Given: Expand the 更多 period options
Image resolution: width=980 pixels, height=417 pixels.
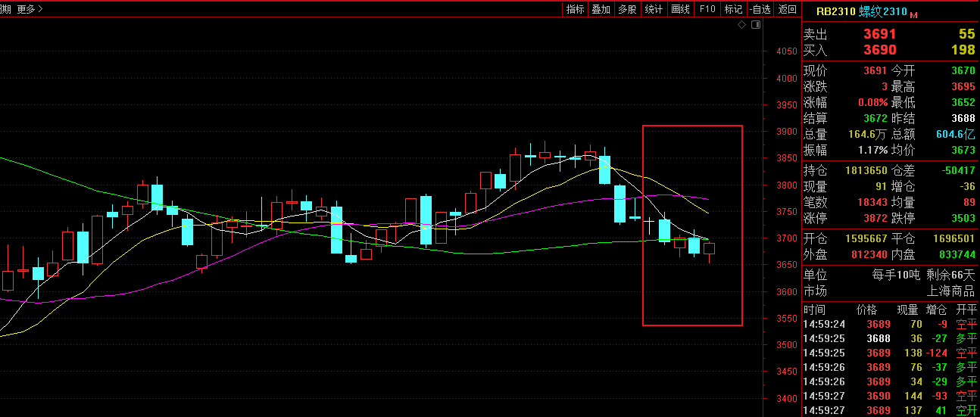Looking at the screenshot, I should click(30, 9).
